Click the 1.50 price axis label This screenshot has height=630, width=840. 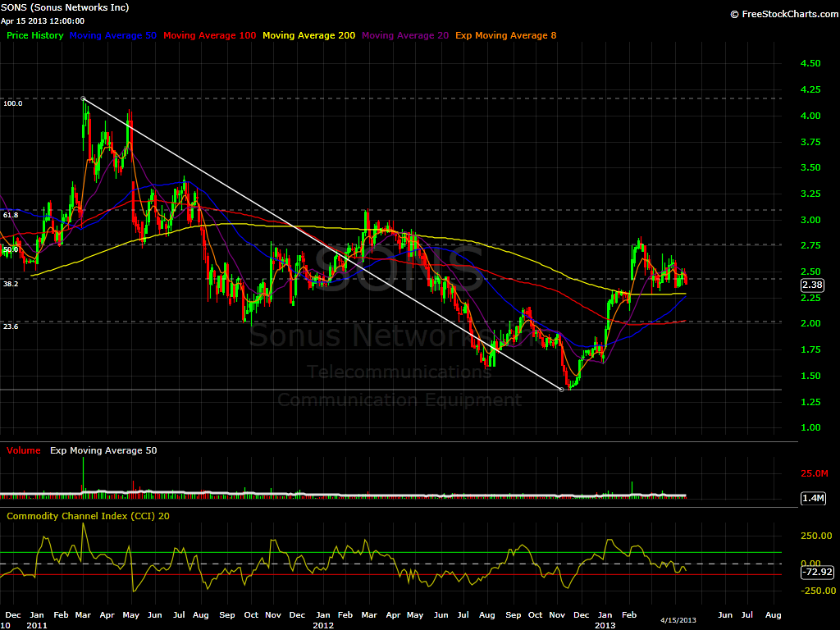(x=810, y=376)
